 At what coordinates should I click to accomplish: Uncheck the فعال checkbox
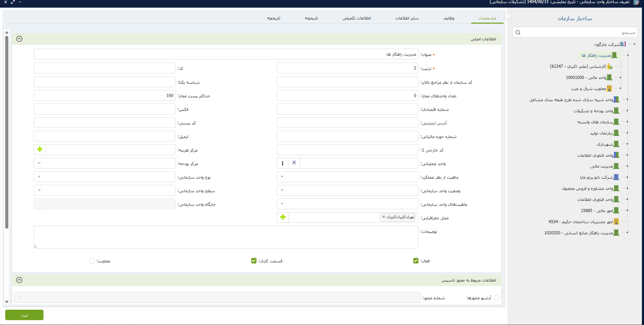[x=416, y=261]
